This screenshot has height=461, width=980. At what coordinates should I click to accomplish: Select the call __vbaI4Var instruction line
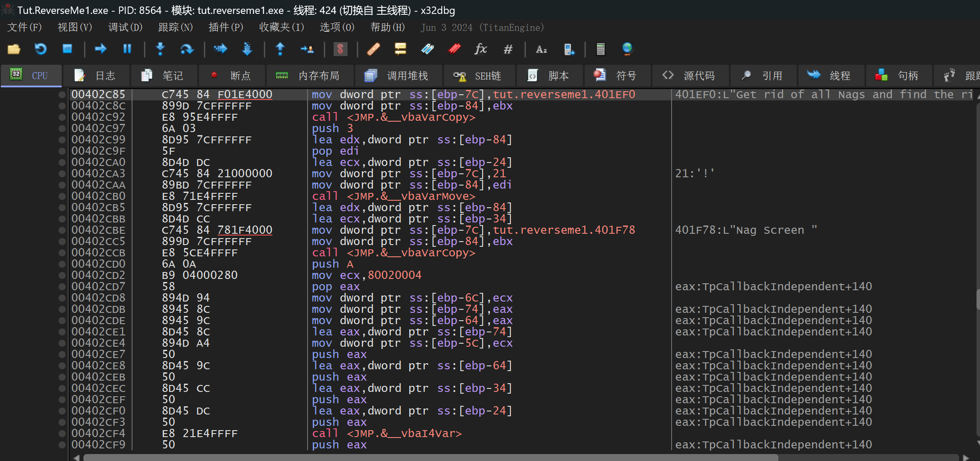[387, 434]
